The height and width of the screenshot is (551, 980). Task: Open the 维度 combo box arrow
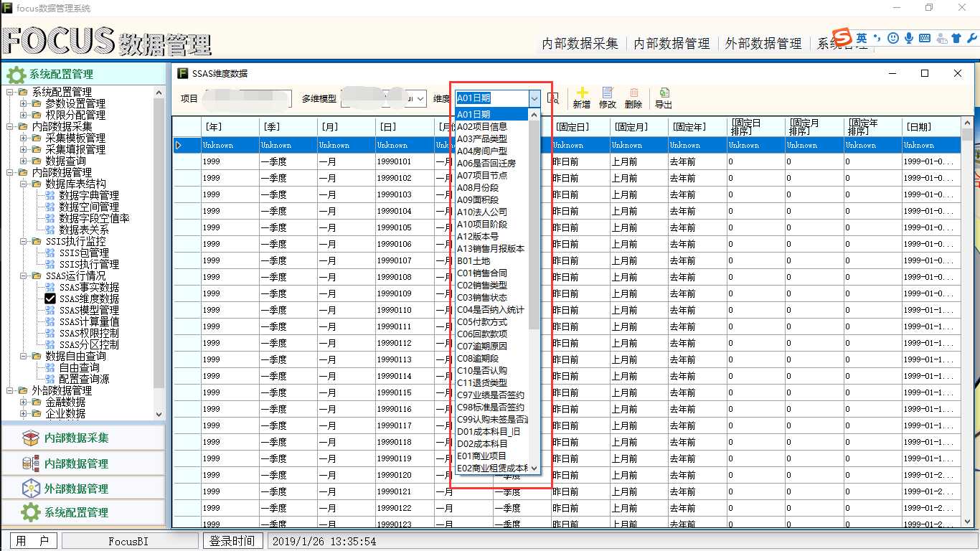point(534,98)
